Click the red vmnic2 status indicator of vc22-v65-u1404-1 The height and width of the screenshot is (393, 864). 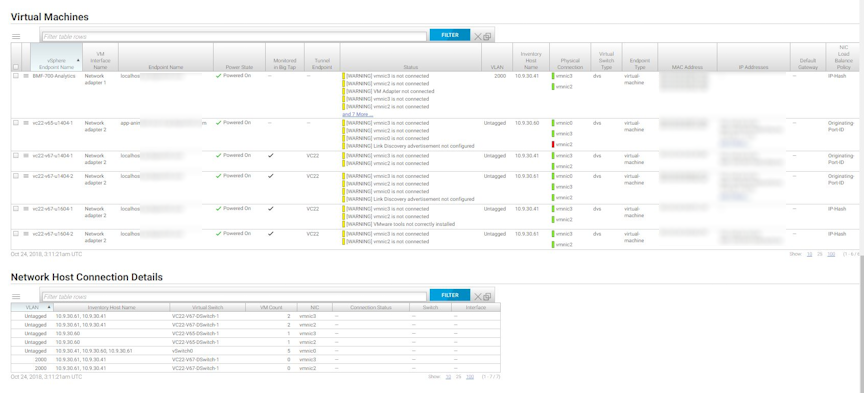pyautogui.click(x=553, y=144)
